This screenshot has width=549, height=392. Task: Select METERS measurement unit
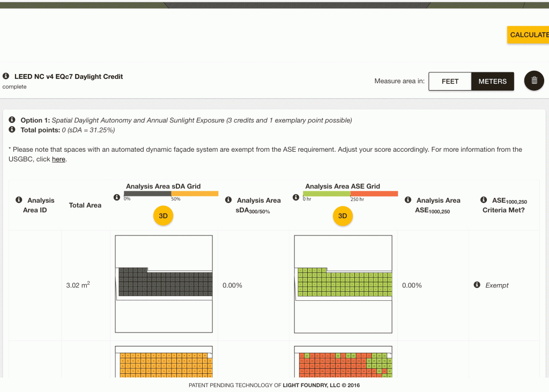(492, 82)
